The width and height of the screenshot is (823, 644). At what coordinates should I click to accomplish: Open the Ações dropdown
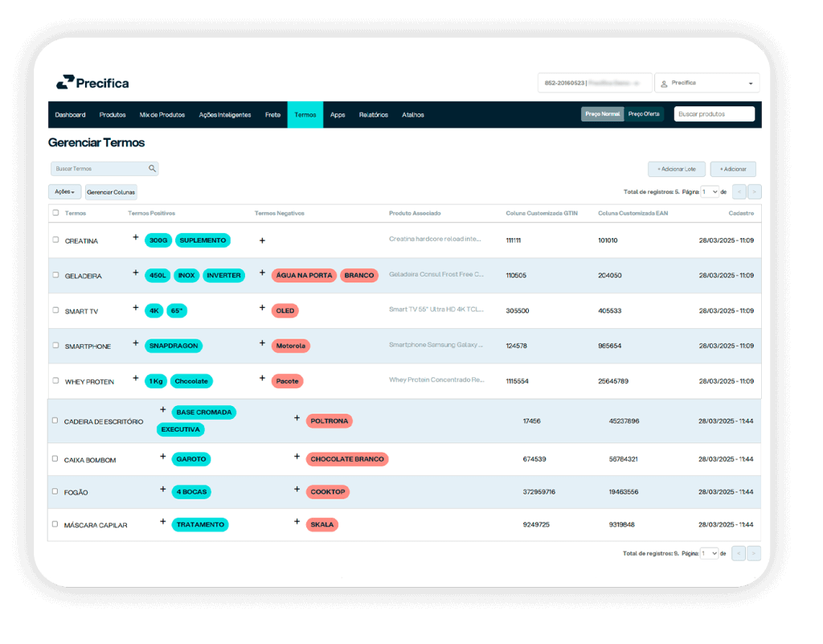[64, 192]
